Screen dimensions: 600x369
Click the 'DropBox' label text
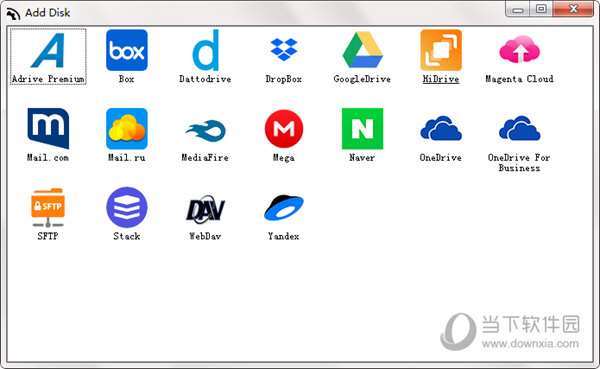click(284, 79)
